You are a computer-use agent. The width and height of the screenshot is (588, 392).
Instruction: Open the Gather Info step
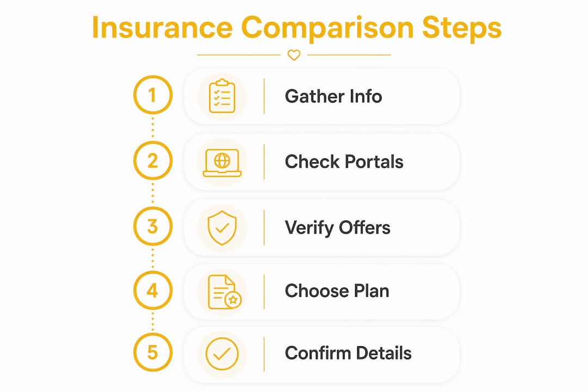click(x=322, y=96)
